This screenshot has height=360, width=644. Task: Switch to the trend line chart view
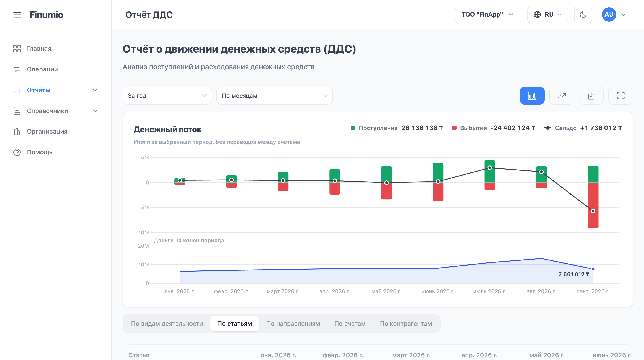click(561, 96)
